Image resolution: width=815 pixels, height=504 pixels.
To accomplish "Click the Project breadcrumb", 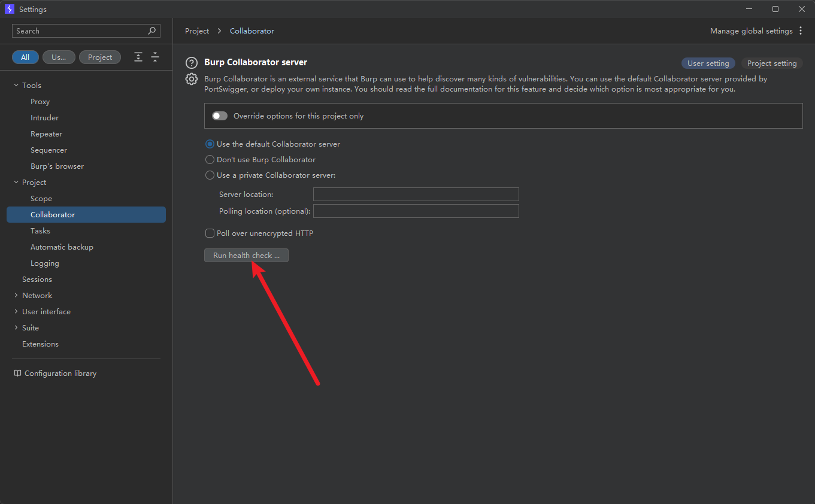I will pos(197,31).
